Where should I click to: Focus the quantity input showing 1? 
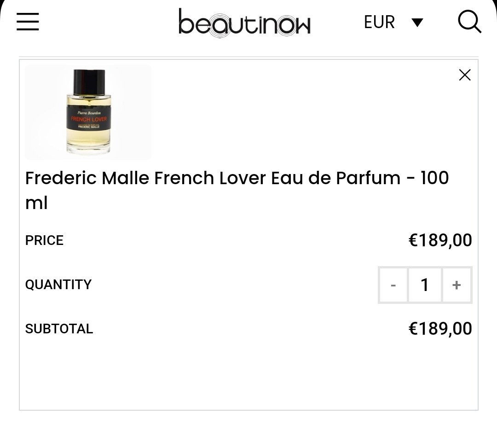[425, 285]
